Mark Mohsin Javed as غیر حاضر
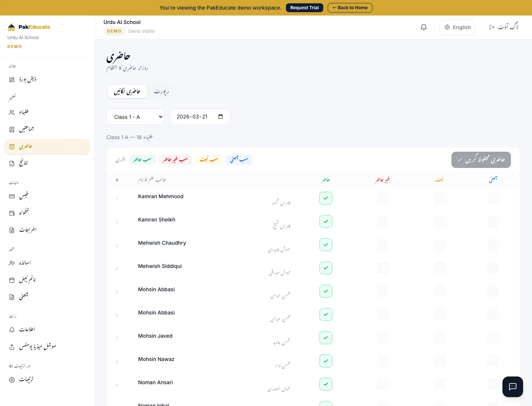 382,338
